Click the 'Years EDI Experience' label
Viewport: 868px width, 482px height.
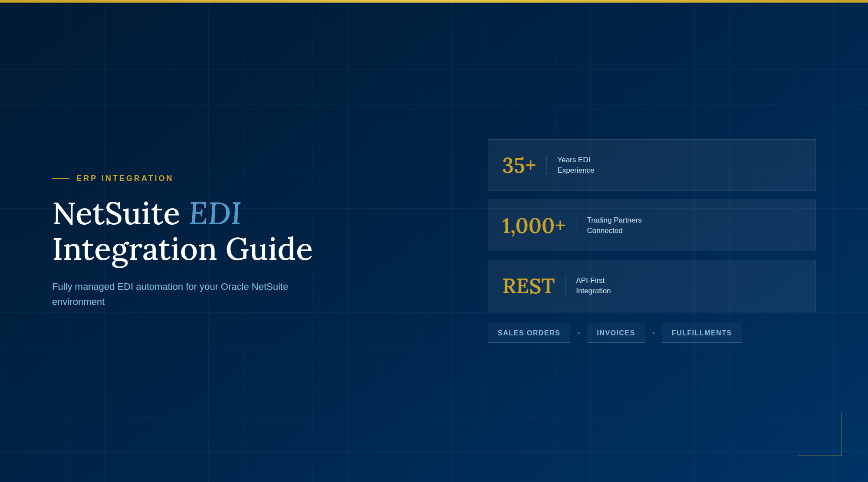pyautogui.click(x=575, y=165)
